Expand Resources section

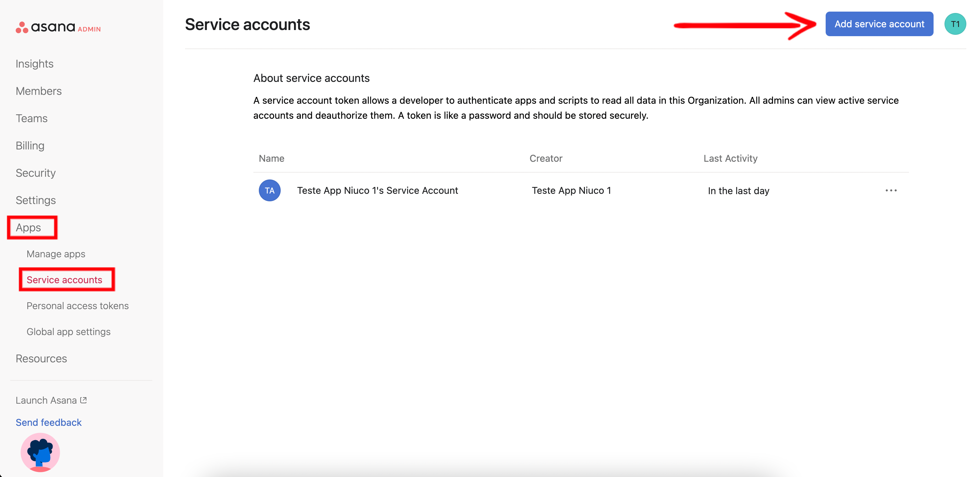pos(41,358)
